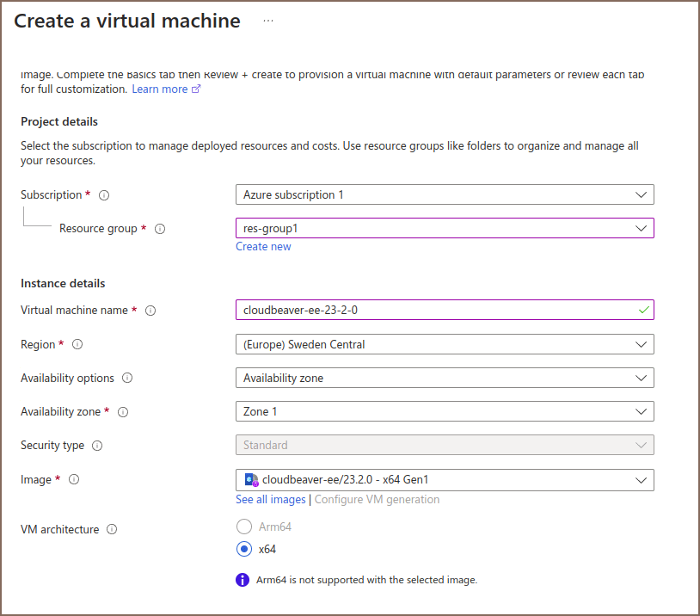This screenshot has width=700, height=616.
Task: Click the Resource group info icon
Action: (x=159, y=229)
